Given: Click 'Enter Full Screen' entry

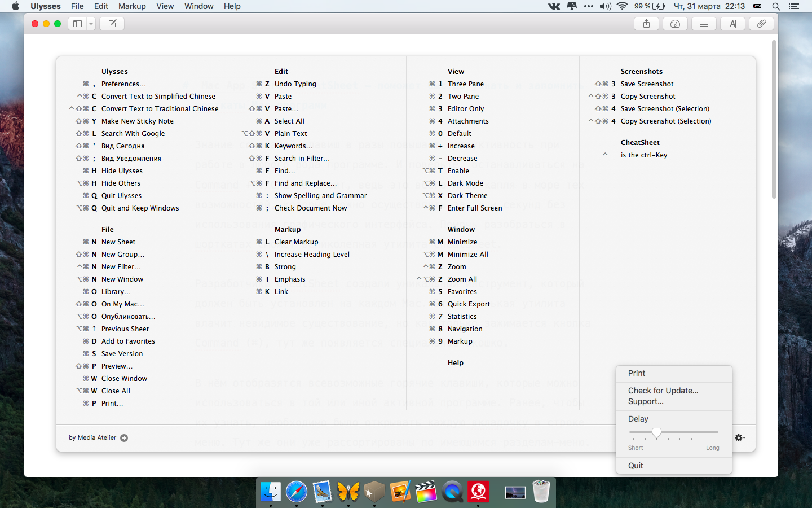Looking at the screenshot, I should tap(475, 208).
